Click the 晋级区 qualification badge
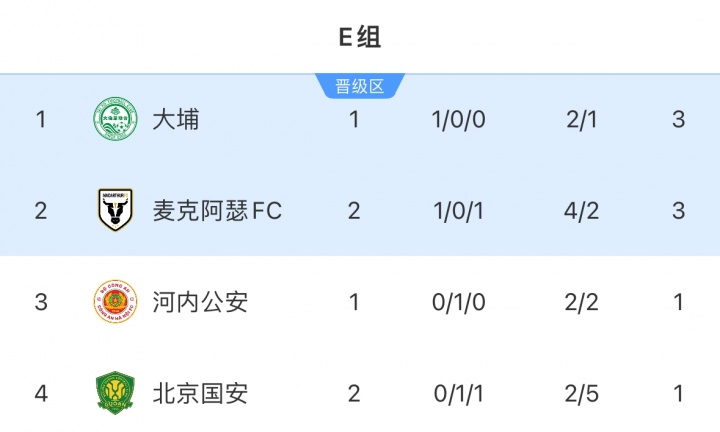The height and width of the screenshot is (432, 720). (x=360, y=86)
